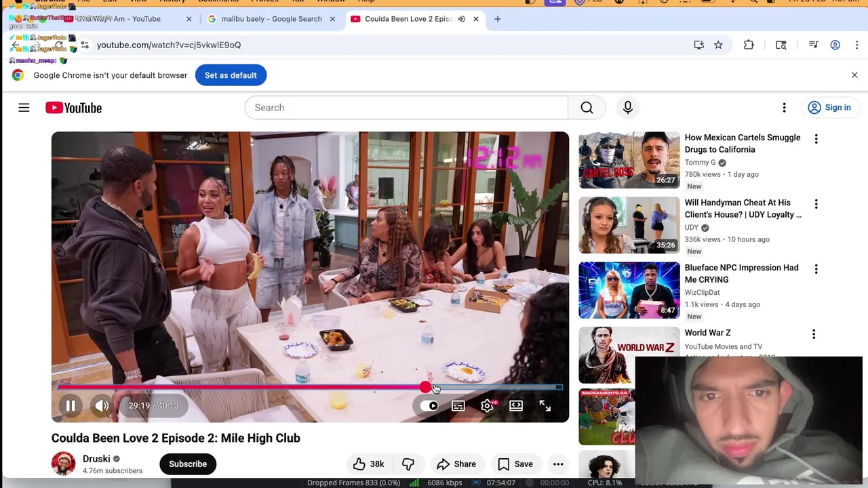Image resolution: width=868 pixels, height=488 pixels.
Task: Open options menu for Will Handyman video
Action: tap(816, 204)
